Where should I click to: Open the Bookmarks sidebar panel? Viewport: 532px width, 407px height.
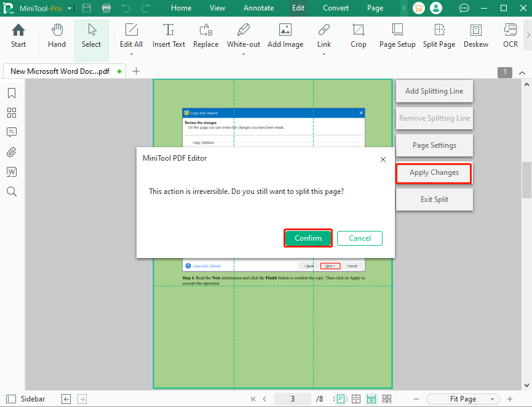click(x=12, y=93)
